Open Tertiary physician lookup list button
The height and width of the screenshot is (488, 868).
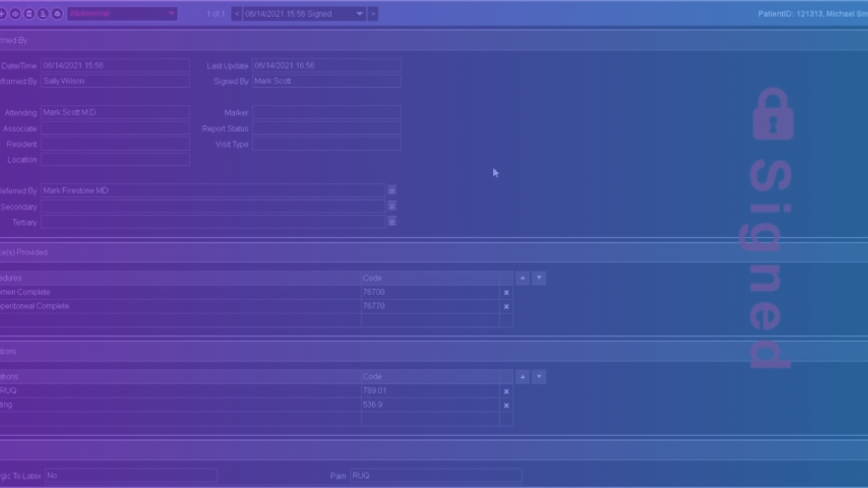[x=392, y=222]
